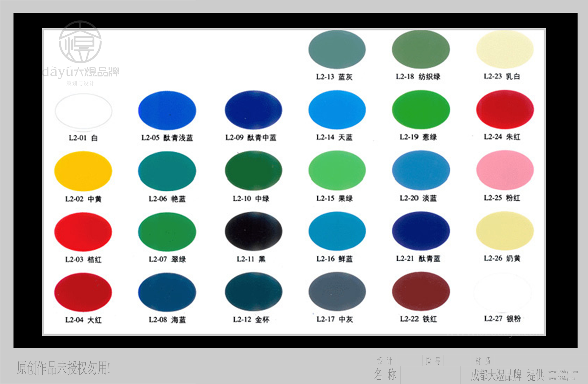The height and width of the screenshot is (384, 588).
Task: Select the L2-02 中黄 yellow swatch
Action: pyautogui.click(x=83, y=171)
